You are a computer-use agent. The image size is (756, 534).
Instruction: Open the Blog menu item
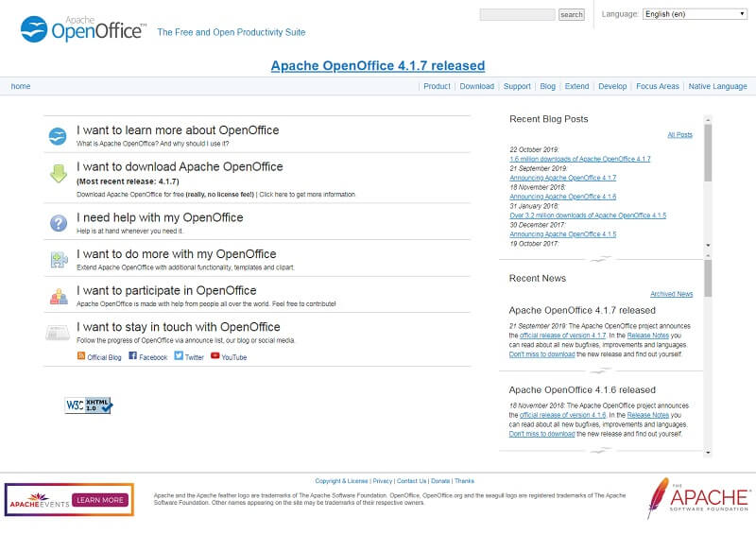click(548, 86)
